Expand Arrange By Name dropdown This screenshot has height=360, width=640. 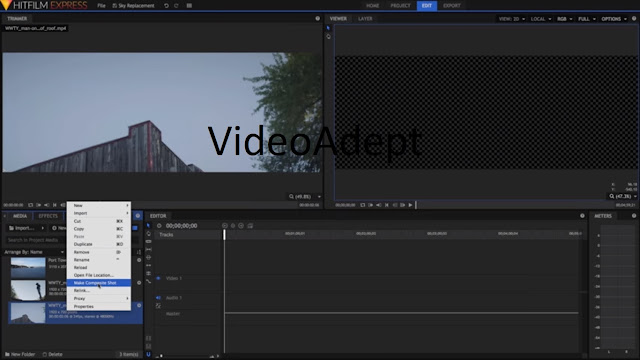[x=34, y=252]
